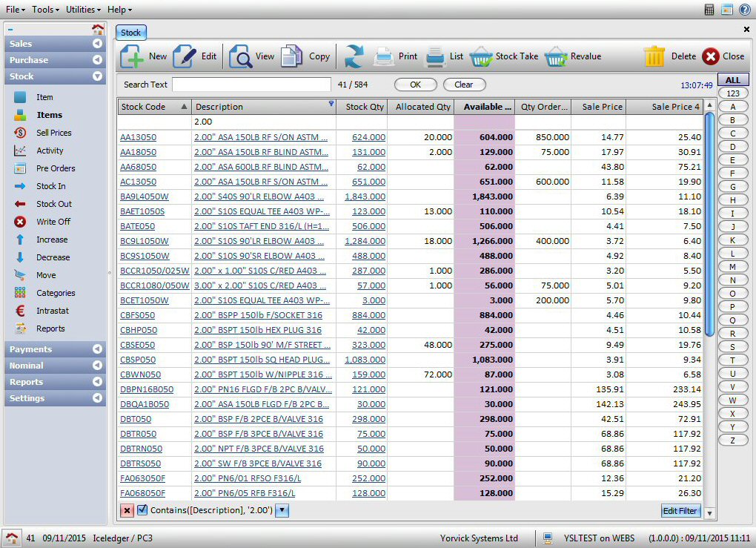Viewport: 756px width, 548px height.
Task: Select the ALL letter filter toggle
Action: 732,79
